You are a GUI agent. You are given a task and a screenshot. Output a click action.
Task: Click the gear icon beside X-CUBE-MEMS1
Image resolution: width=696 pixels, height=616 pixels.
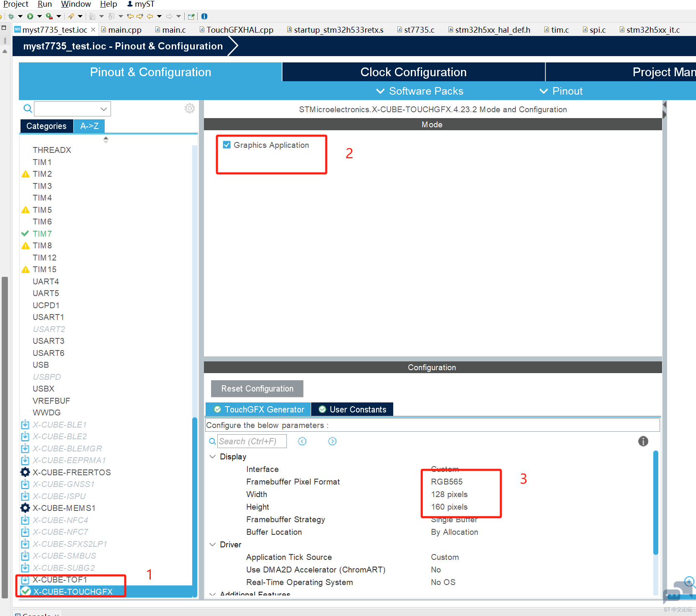coord(25,508)
